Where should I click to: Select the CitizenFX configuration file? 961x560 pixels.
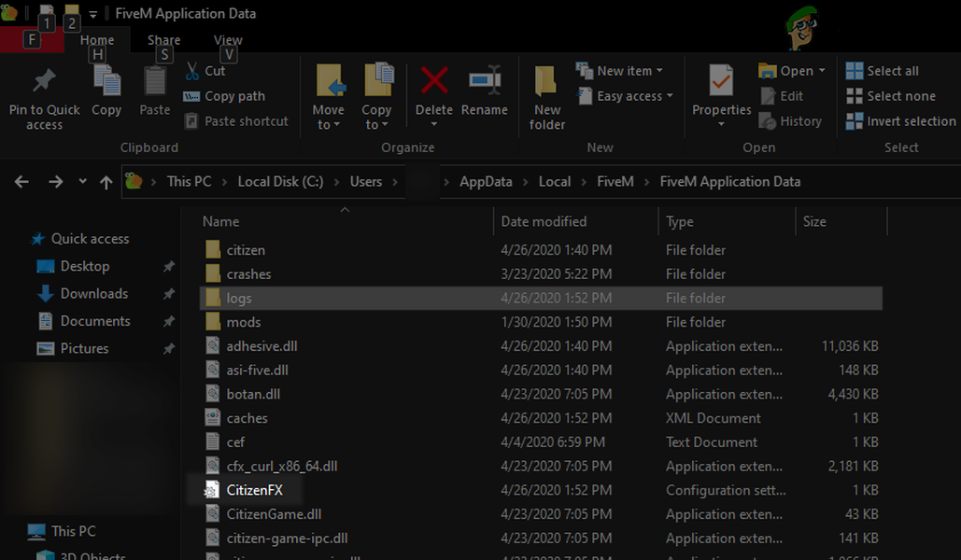pyautogui.click(x=254, y=490)
